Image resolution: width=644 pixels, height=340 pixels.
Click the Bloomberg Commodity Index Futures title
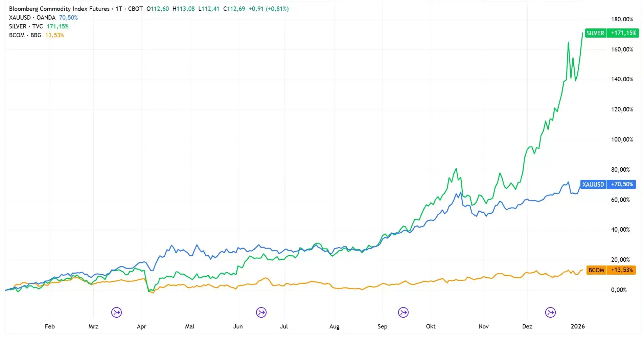(x=59, y=9)
